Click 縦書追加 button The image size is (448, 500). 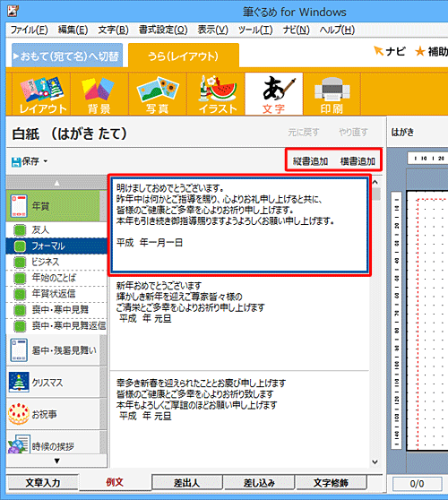pyautogui.click(x=310, y=161)
